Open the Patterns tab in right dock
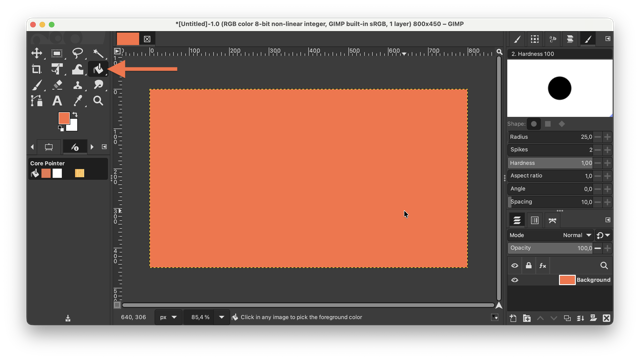The image size is (640, 360). [535, 39]
